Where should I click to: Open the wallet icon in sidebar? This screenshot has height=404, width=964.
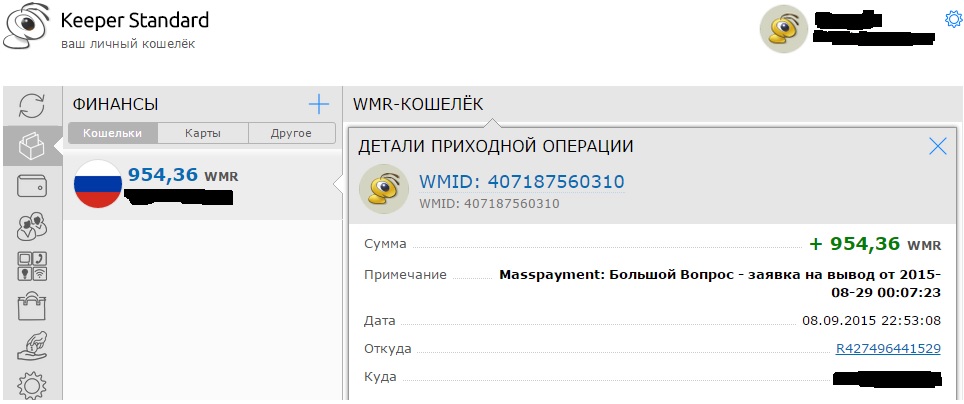point(32,186)
